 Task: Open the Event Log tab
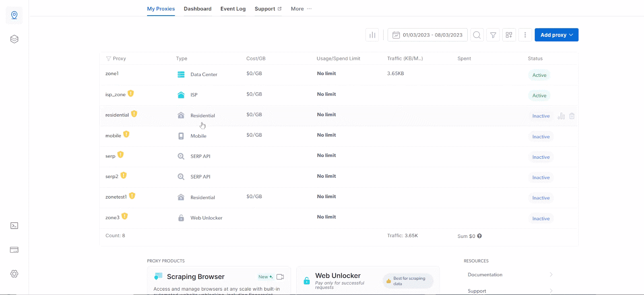[x=233, y=9]
